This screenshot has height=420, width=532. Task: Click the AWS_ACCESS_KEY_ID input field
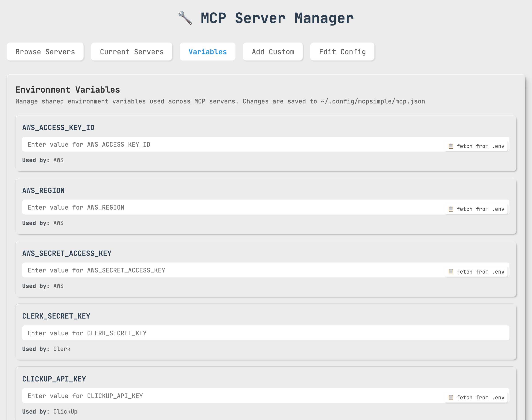point(197,144)
